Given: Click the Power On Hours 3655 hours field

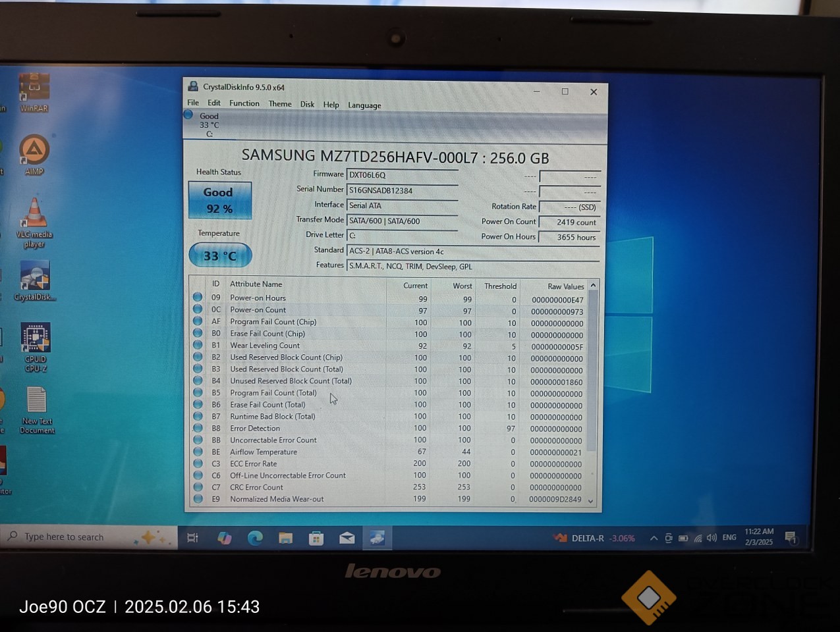Looking at the screenshot, I should pyautogui.click(x=569, y=237).
